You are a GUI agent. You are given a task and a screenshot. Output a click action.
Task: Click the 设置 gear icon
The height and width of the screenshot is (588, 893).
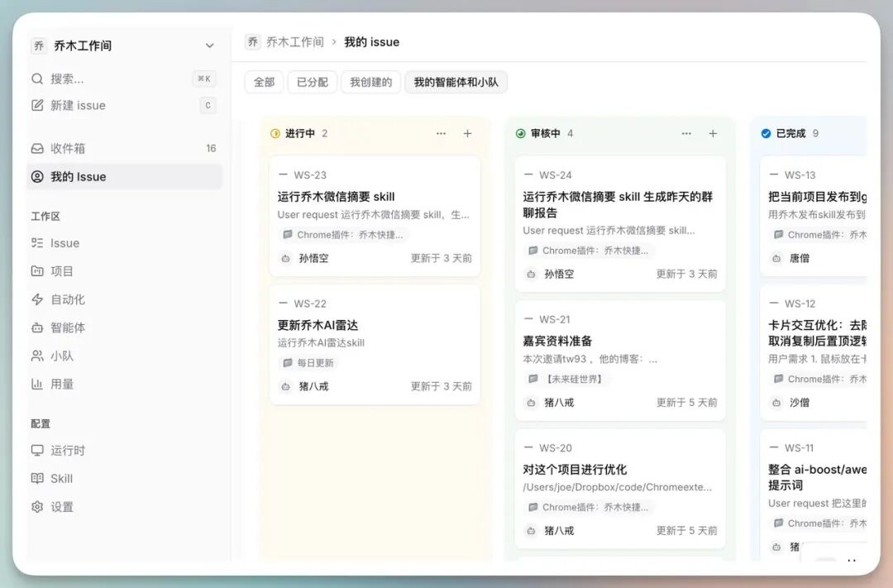point(37,506)
